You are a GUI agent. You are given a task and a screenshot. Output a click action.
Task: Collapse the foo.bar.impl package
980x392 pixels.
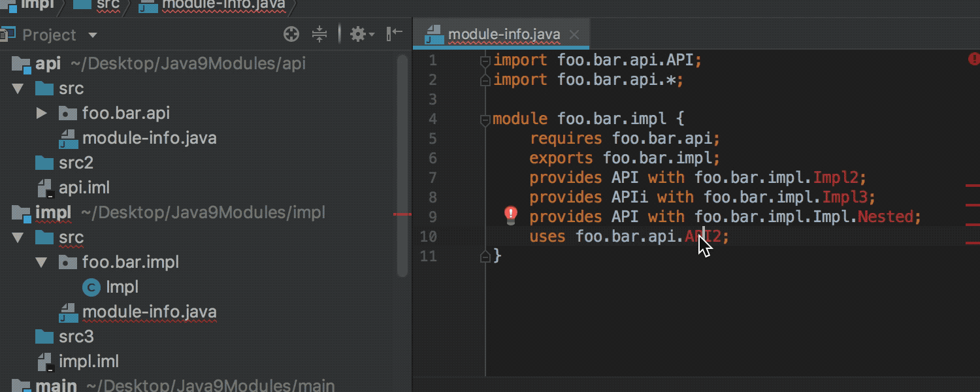point(42,262)
